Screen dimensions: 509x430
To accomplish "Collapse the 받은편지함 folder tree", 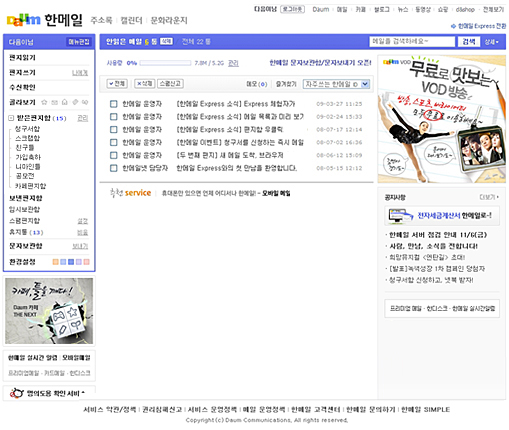I will (x=11, y=118).
